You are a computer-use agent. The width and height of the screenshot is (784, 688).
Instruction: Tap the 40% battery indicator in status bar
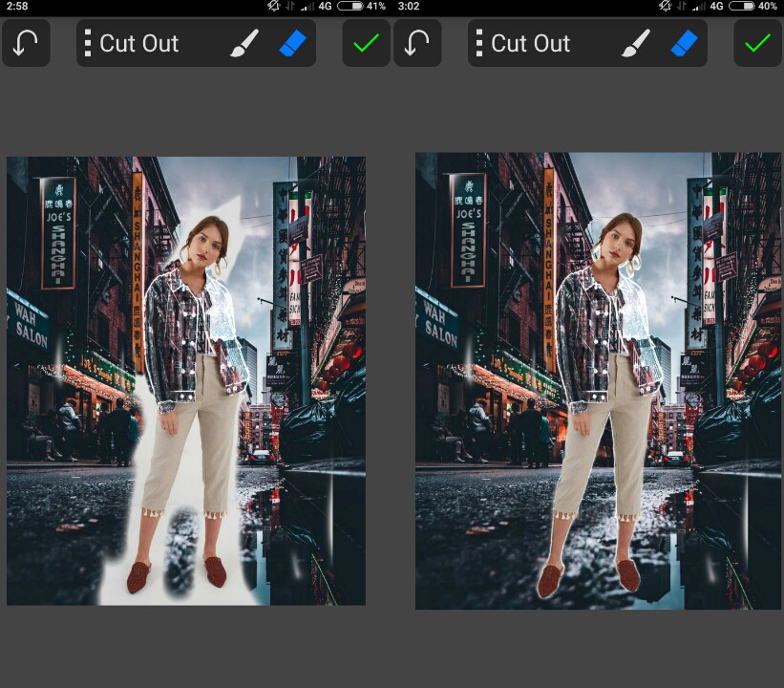point(754,6)
